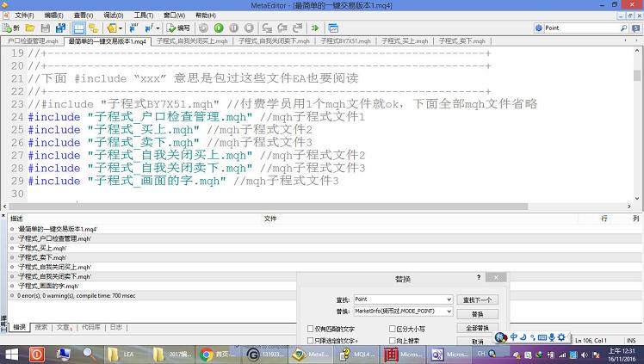644x364 pixels.
Task: Select the 代码库 tab in Toolbox
Action: tap(90, 327)
